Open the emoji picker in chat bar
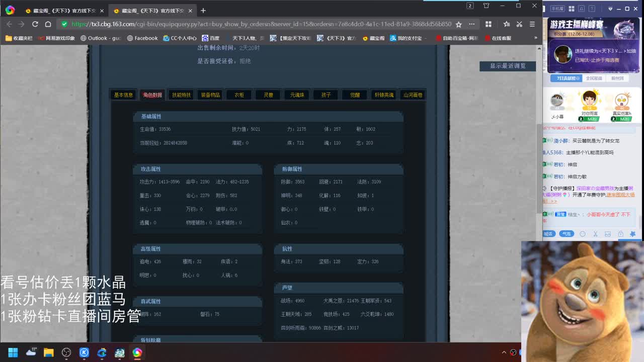Screen dimensions: 644x362 583,234
